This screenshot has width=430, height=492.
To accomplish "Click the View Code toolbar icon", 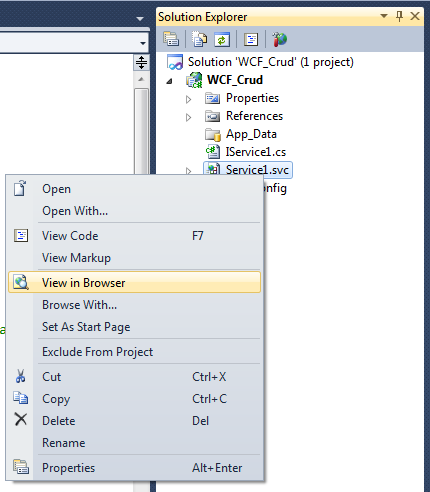I will click(x=251, y=39).
